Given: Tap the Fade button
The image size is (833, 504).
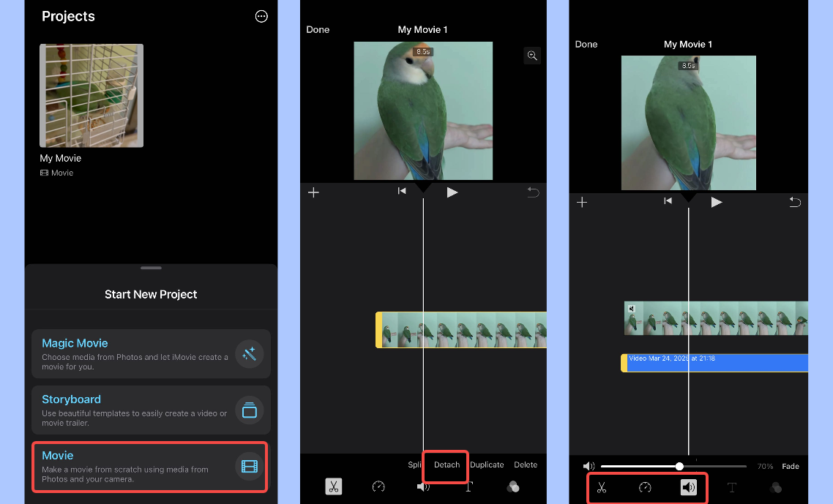Looking at the screenshot, I should coord(791,466).
